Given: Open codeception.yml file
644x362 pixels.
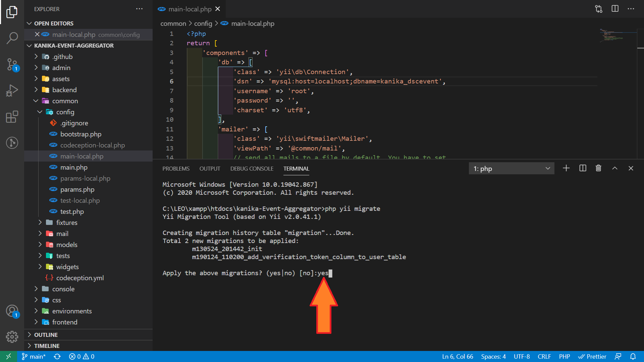Looking at the screenshot, I should (x=89, y=278).
